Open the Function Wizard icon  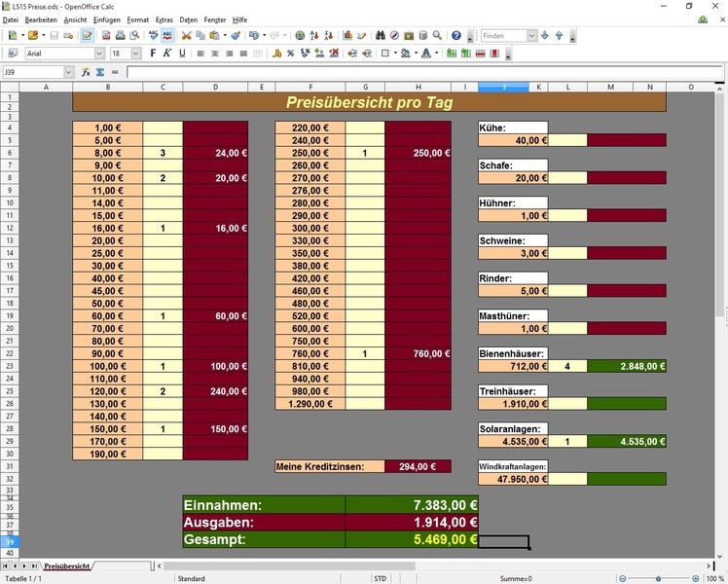86,72
